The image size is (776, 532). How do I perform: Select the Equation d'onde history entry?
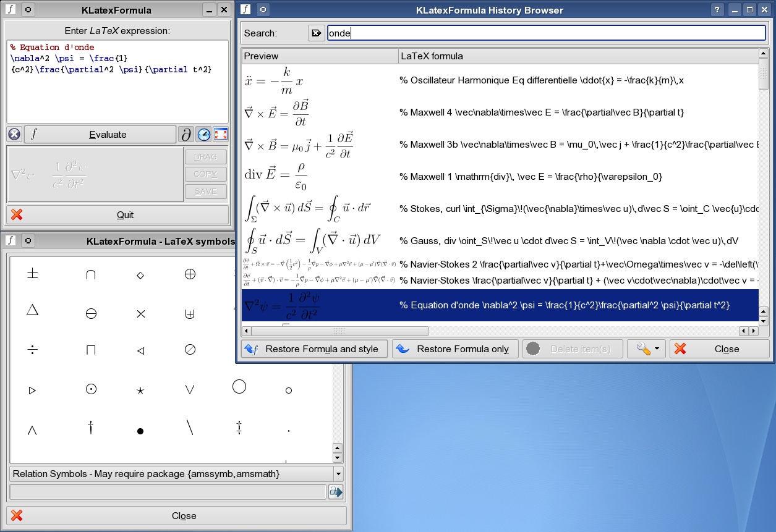pos(500,305)
